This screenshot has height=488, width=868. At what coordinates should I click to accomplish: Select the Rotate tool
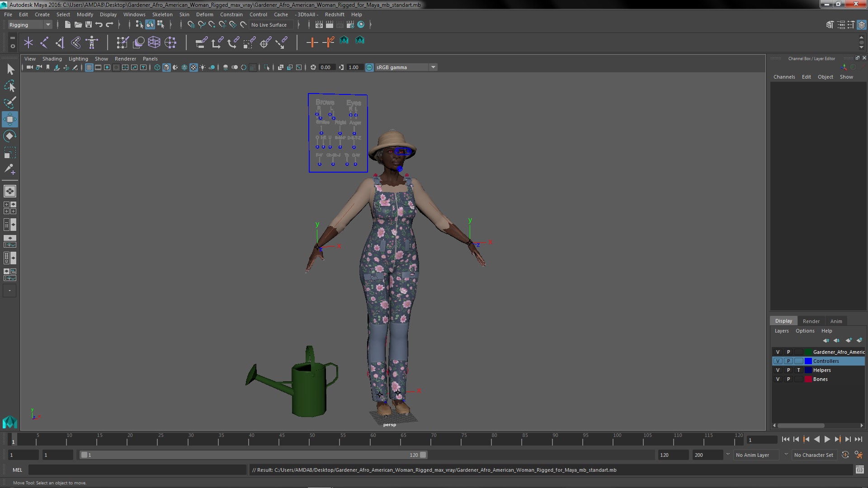point(10,136)
